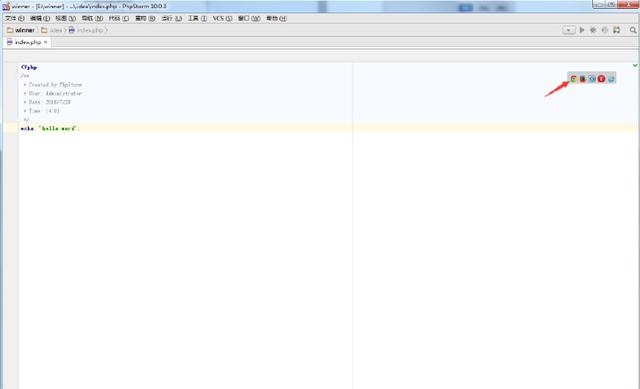This screenshot has height=389, width=640.
Task: Close the index.php editor tab
Action: click(46, 42)
